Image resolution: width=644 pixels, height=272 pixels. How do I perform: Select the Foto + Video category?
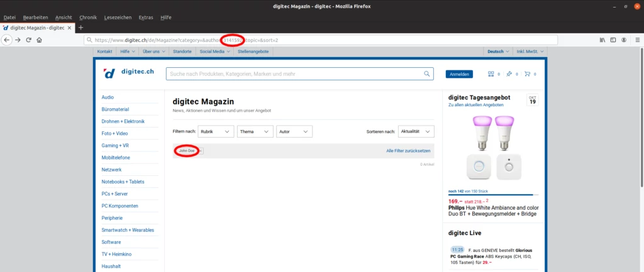click(x=114, y=133)
